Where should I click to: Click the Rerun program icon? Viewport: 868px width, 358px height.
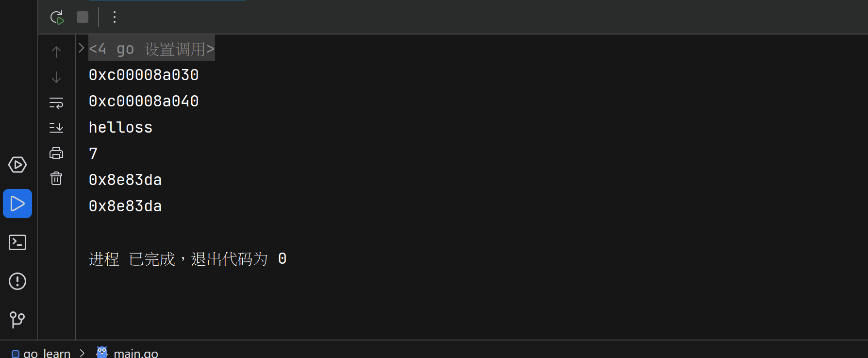pos(57,17)
